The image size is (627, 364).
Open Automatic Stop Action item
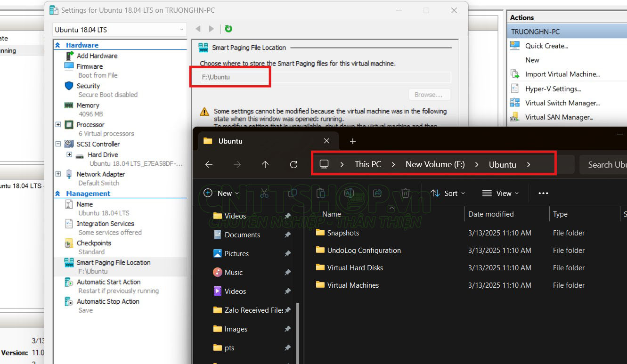point(108,301)
